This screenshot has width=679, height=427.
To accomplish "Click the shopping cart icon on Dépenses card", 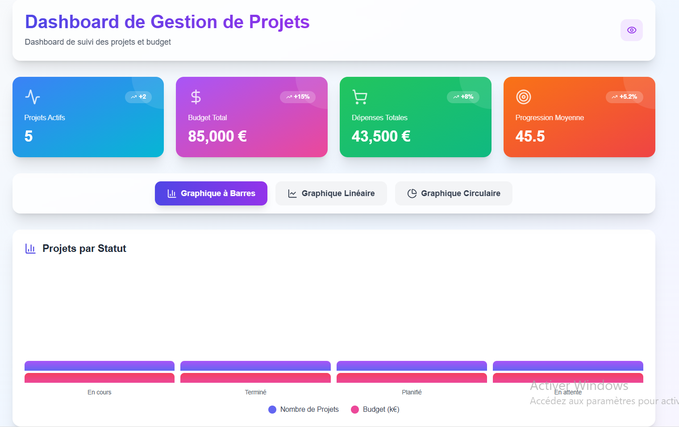I will [x=360, y=97].
